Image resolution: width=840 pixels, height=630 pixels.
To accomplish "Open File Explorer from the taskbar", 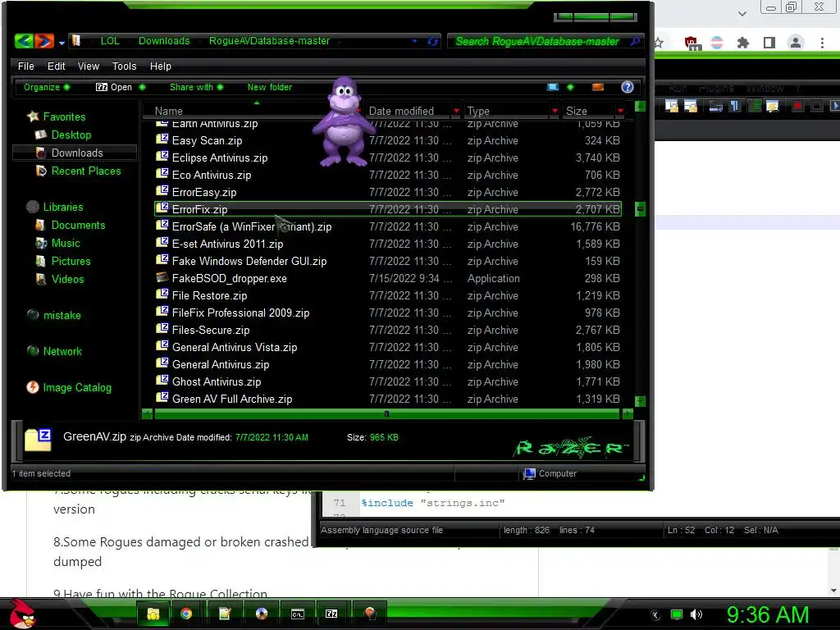I will [x=153, y=614].
